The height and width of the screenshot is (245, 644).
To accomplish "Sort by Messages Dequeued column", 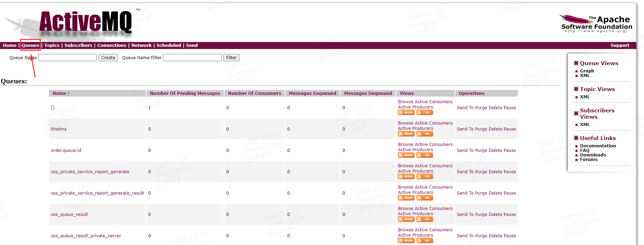I will (x=368, y=93).
